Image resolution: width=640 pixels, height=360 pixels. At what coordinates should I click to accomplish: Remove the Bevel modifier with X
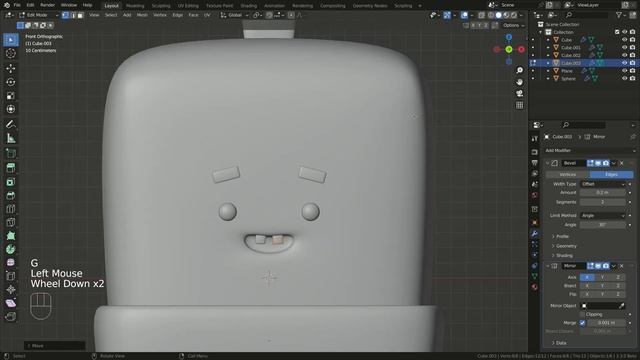pyautogui.click(x=622, y=163)
